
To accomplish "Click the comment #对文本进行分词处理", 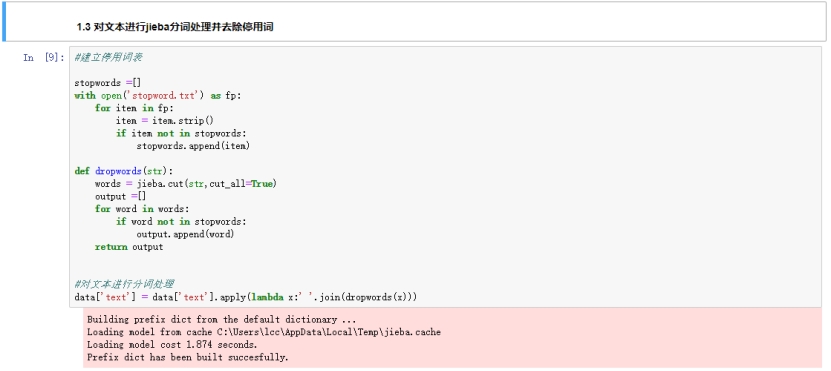I will pyautogui.click(x=124, y=284).
